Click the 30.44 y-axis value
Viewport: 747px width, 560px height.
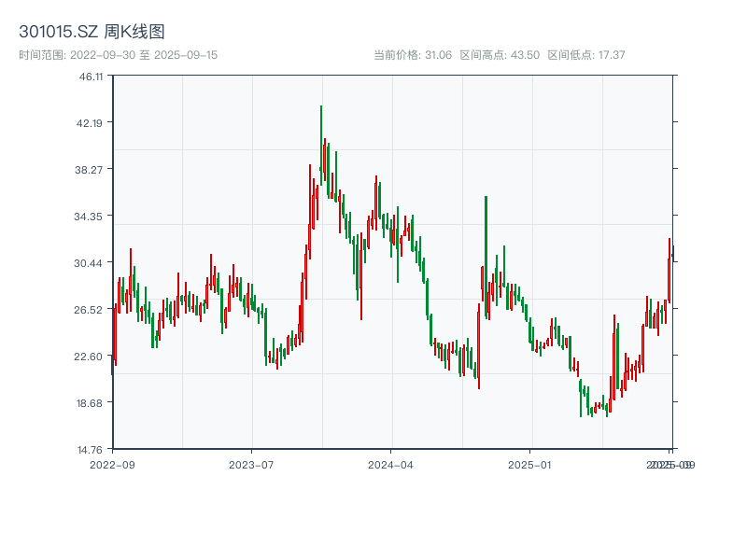91,263
